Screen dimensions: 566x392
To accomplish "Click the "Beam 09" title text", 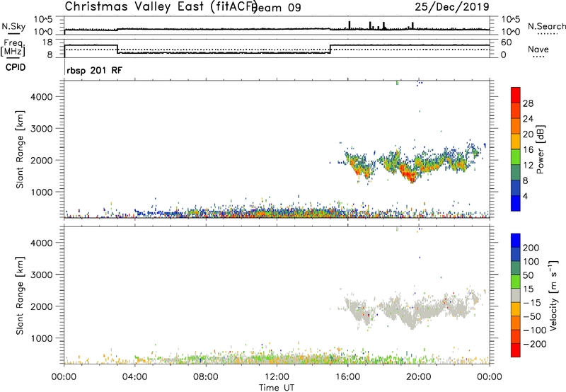I will click(x=277, y=8).
